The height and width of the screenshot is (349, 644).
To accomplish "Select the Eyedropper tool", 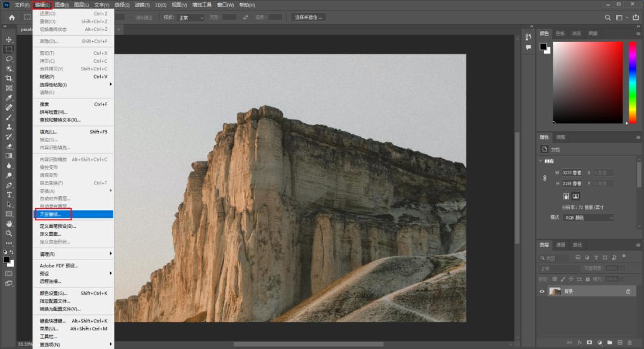I will [9, 98].
